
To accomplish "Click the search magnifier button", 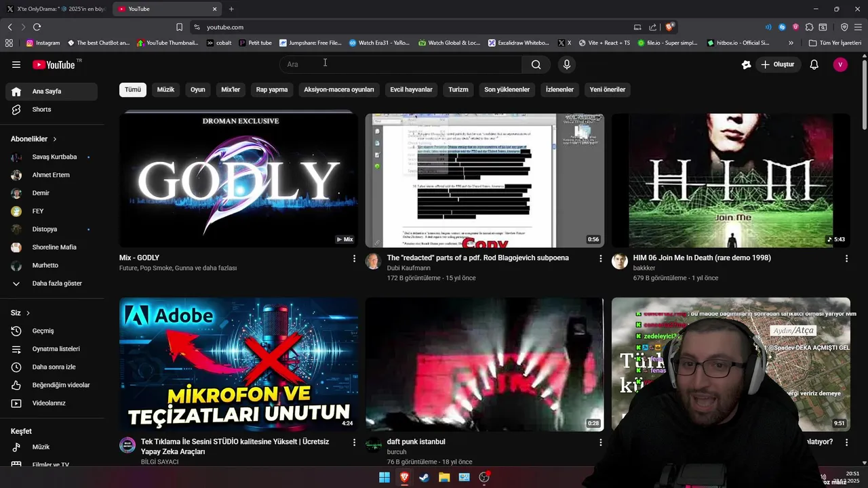I will pos(536,64).
